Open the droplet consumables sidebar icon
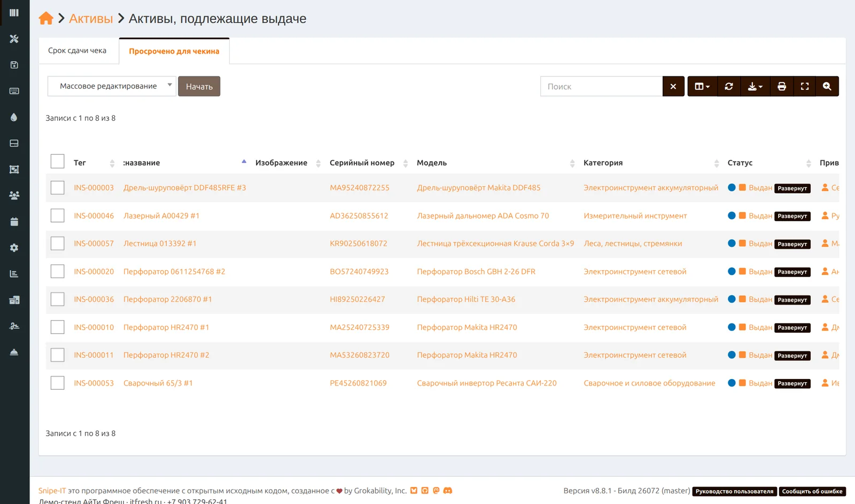 coord(14,117)
